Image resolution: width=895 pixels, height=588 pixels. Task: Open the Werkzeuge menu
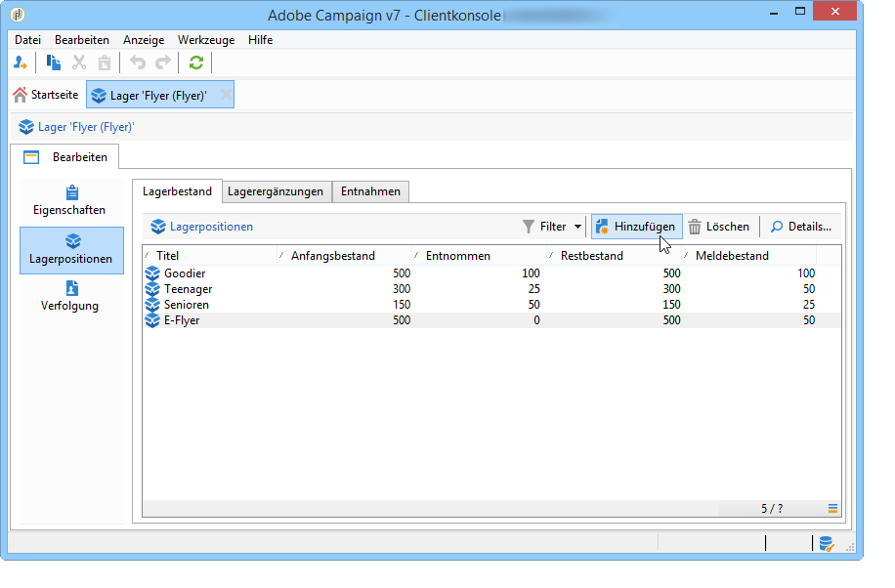[x=206, y=40]
